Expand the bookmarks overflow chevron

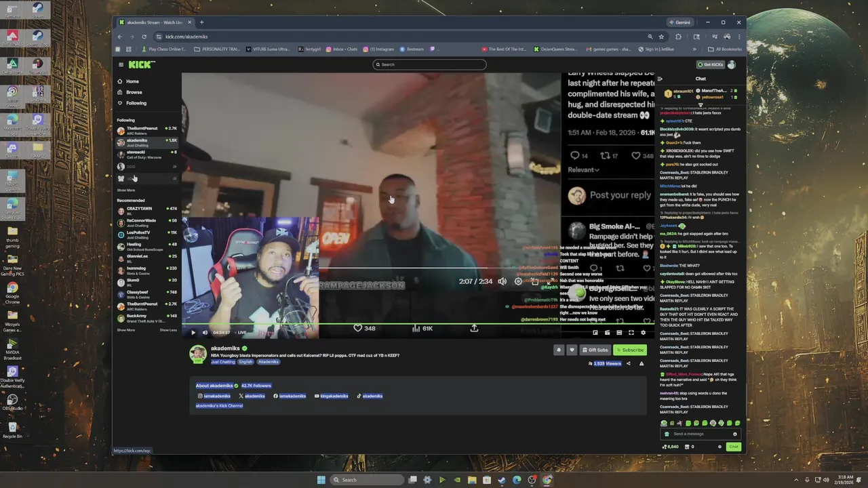pos(694,49)
